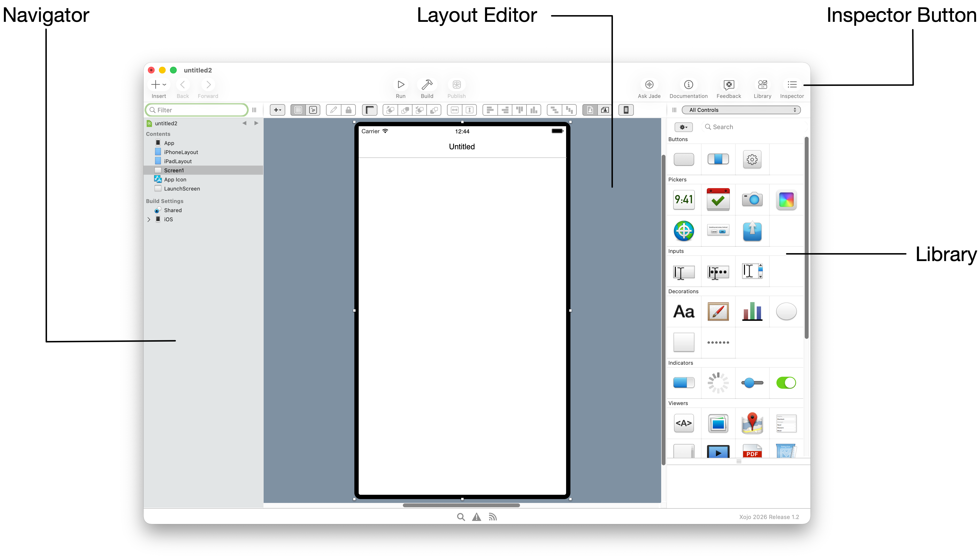Click navigator next triangle arrow

pos(256,123)
